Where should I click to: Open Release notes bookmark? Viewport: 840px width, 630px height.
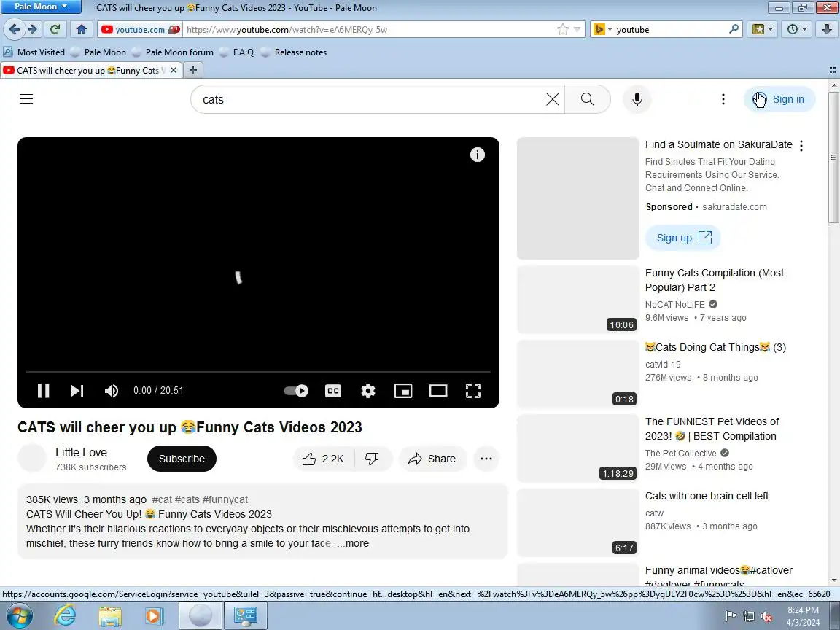(x=294, y=52)
